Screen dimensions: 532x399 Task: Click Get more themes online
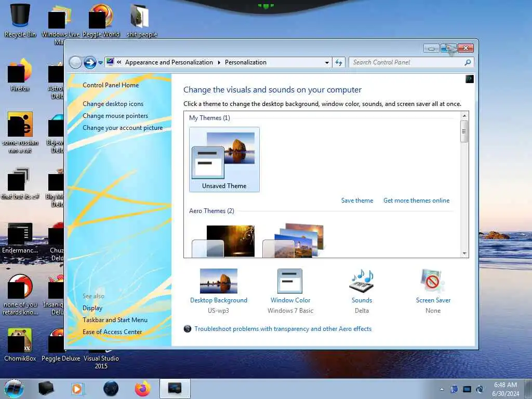pyautogui.click(x=416, y=201)
